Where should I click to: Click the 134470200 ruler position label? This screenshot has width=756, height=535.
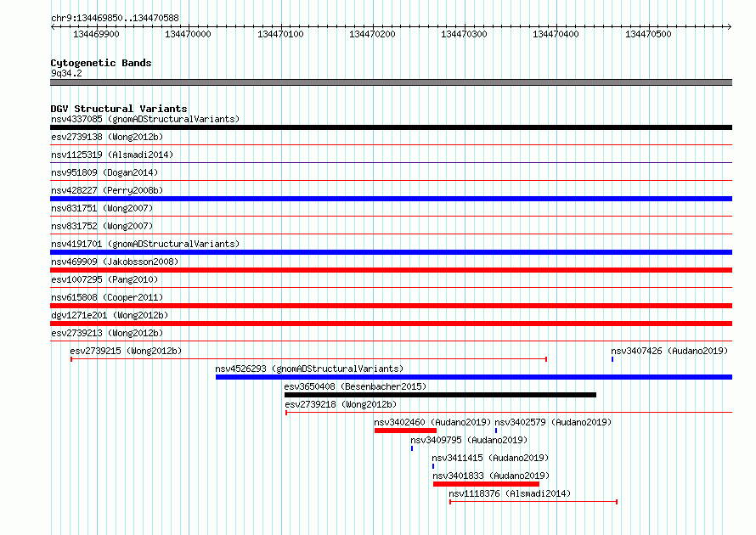click(x=372, y=34)
